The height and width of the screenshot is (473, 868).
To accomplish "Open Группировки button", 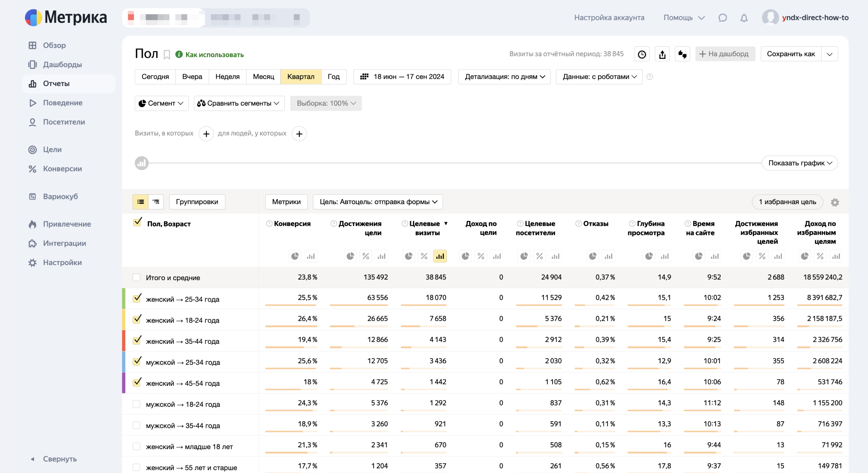I will (197, 202).
